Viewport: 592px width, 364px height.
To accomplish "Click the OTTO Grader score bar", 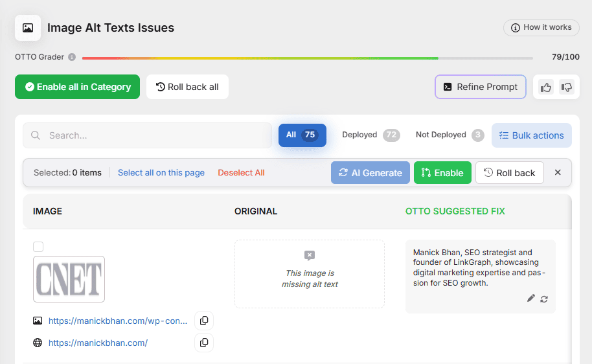I will tap(307, 58).
